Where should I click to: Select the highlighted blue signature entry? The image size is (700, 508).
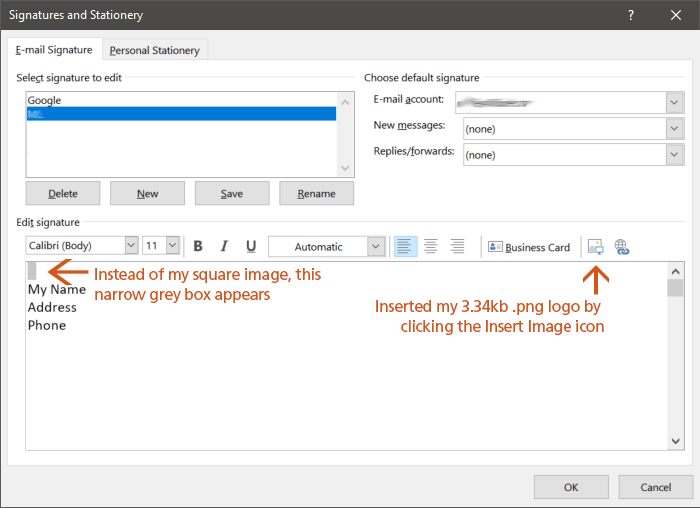[181, 114]
